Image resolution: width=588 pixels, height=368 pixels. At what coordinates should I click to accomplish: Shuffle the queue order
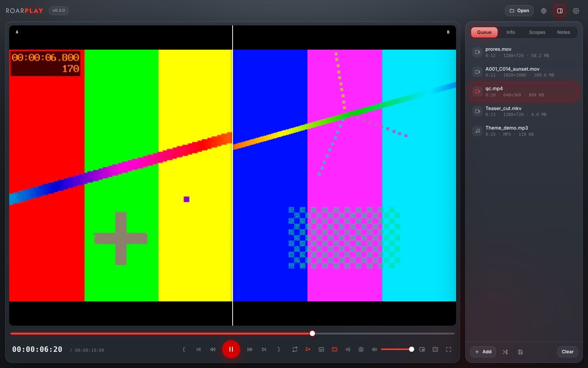pyautogui.click(x=505, y=352)
